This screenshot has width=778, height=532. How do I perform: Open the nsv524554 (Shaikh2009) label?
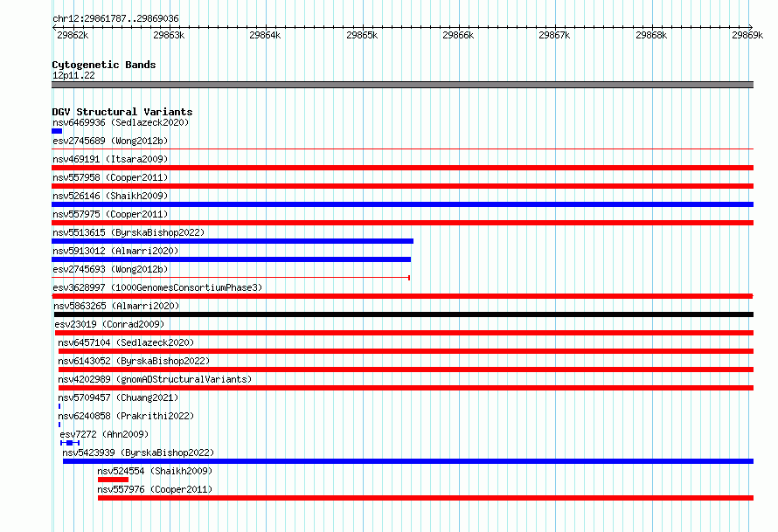[155, 471]
